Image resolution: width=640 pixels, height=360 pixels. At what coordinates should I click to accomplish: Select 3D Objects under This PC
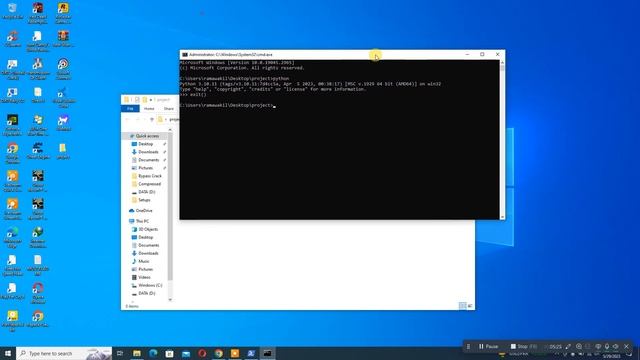tap(148, 229)
